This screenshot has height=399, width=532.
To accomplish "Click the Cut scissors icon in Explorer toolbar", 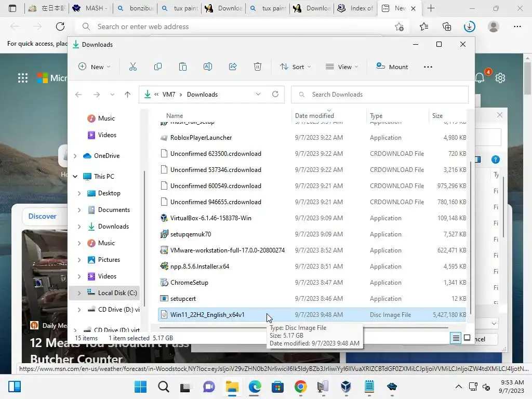I will pos(132,67).
